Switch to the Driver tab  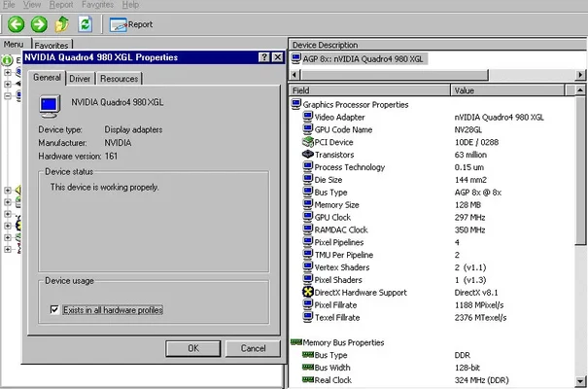(x=80, y=79)
